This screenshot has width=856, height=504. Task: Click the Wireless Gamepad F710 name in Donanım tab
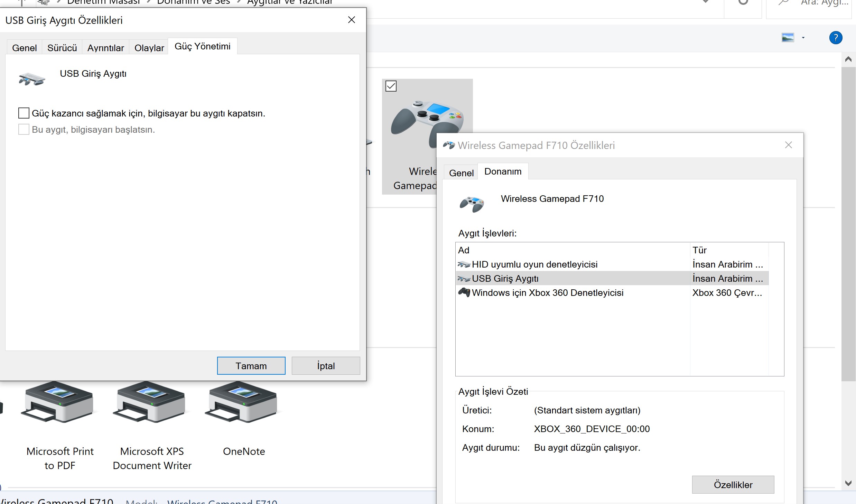[x=552, y=199]
